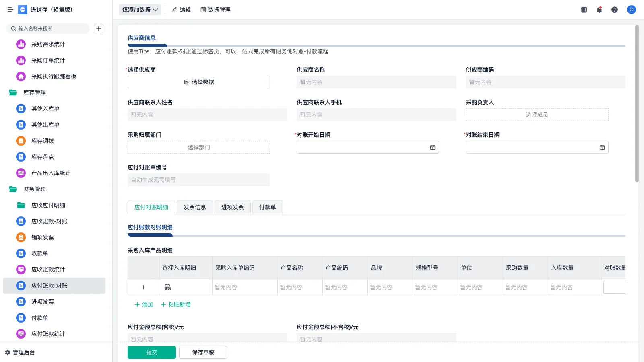Viewport: 644px width, 362px height.
Task: Click the green 提交 button
Action: click(x=151, y=352)
